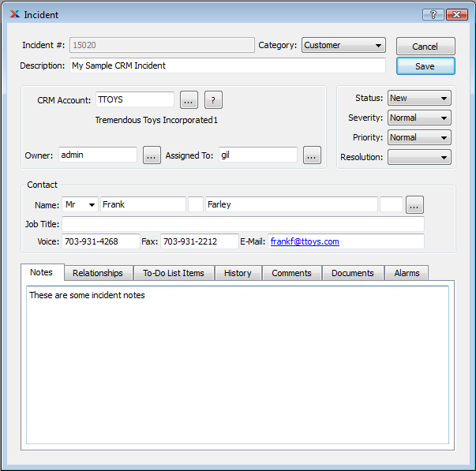Screen dimensions: 476x471
Task: Open the Assigned To lookup ellipsis button
Action: click(x=312, y=155)
